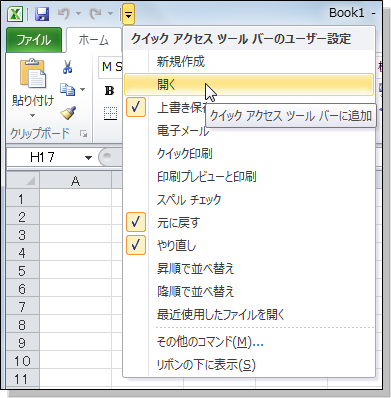Open その他のコマンド(M)... menu item
This screenshot has height=398, width=391.
tap(249, 342)
